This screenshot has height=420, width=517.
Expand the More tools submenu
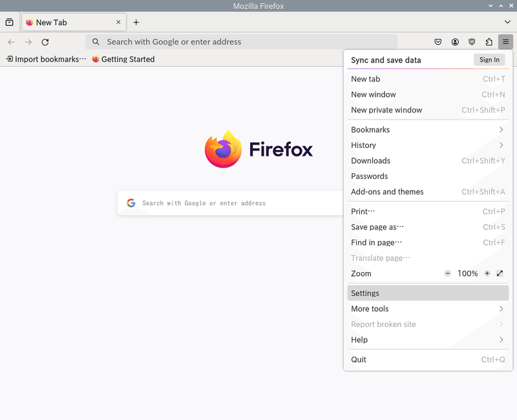[428, 309]
